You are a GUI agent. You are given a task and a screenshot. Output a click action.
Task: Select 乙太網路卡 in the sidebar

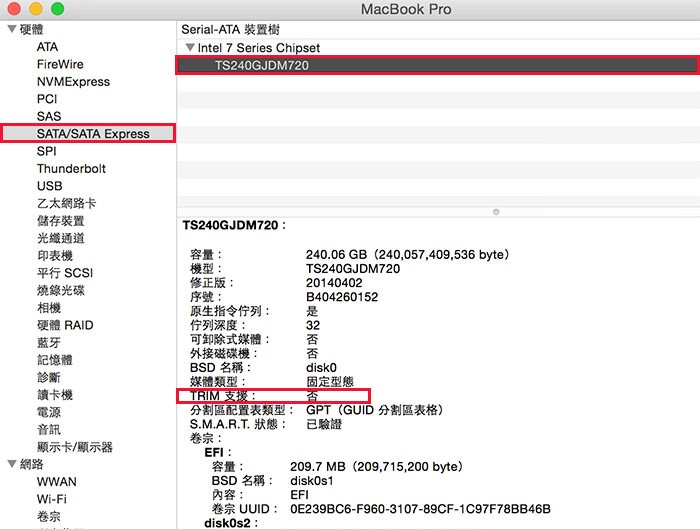[x=67, y=204]
